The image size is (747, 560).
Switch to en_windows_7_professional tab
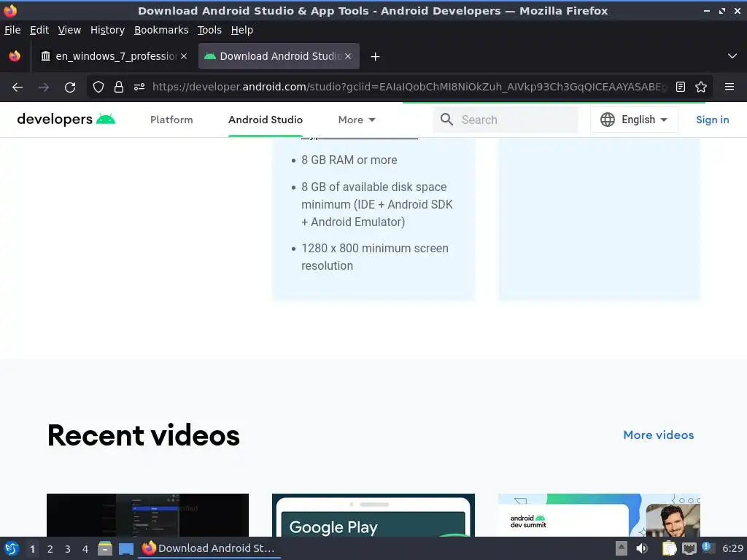pyautogui.click(x=113, y=56)
